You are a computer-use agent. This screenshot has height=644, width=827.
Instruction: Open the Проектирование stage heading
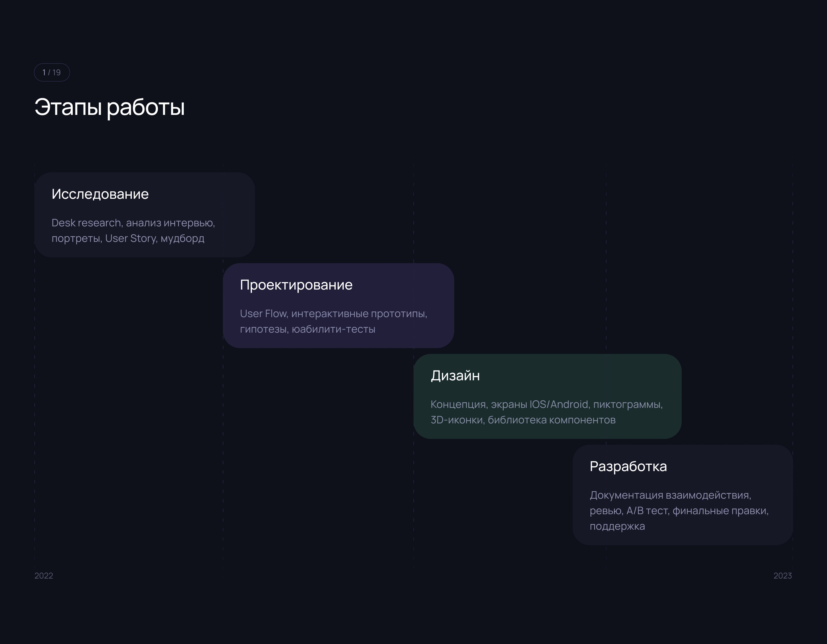coord(296,285)
